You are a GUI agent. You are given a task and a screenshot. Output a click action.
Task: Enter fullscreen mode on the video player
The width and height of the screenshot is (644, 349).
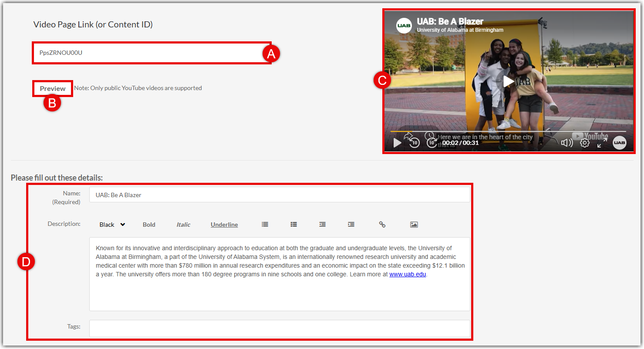click(602, 143)
